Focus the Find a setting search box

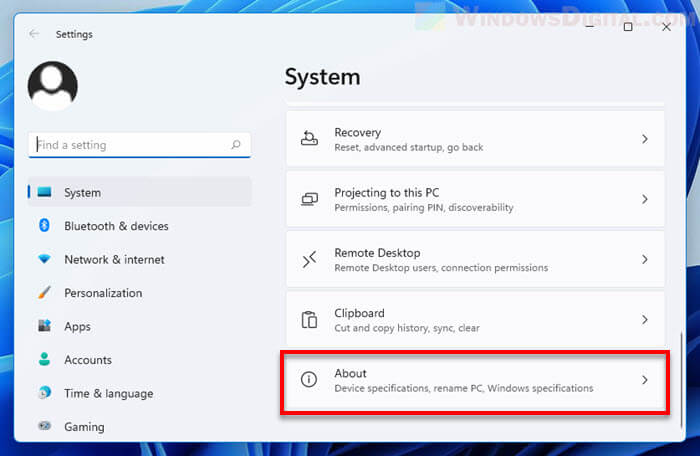tap(139, 145)
